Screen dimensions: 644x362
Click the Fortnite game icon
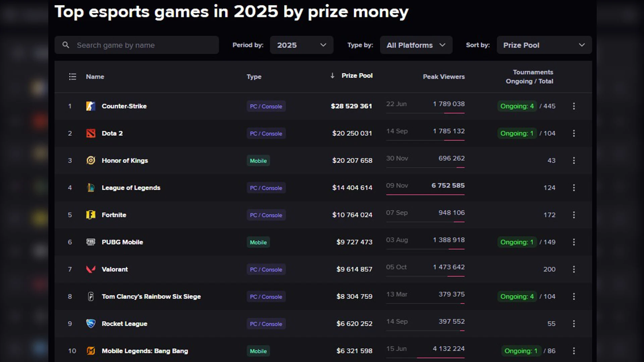pyautogui.click(x=91, y=215)
